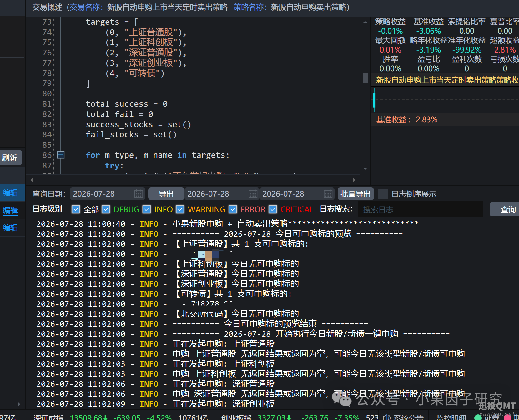Toggle the 全部 log level checkbox
Image resolution: width=519 pixels, height=420 pixels.
76,209
